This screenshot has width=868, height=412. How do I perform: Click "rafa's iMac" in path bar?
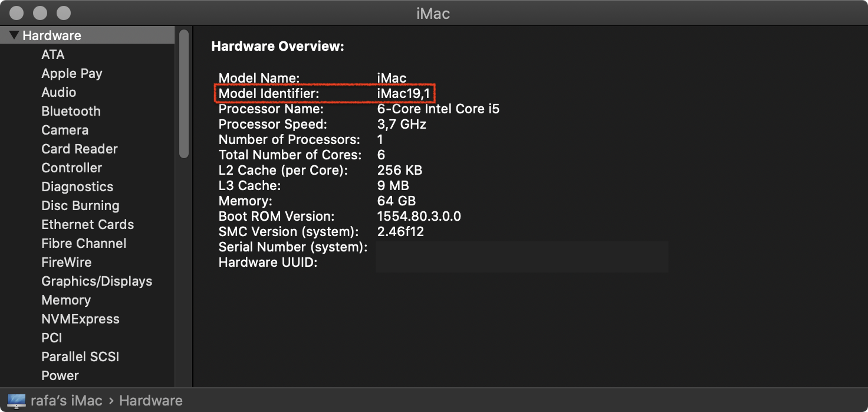click(x=67, y=401)
